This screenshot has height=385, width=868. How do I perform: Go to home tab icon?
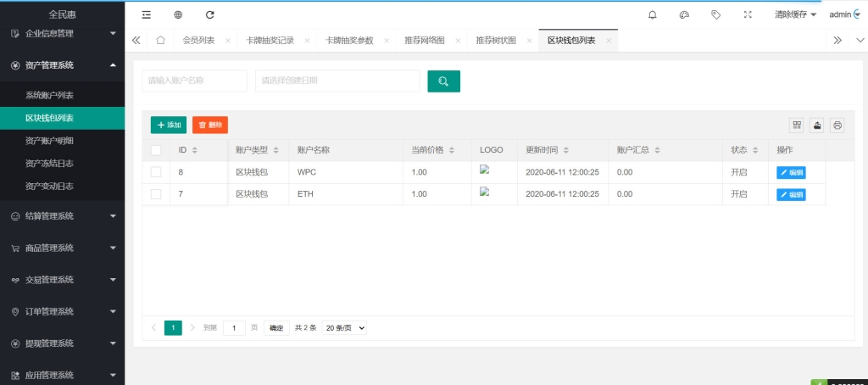pyautogui.click(x=160, y=40)
